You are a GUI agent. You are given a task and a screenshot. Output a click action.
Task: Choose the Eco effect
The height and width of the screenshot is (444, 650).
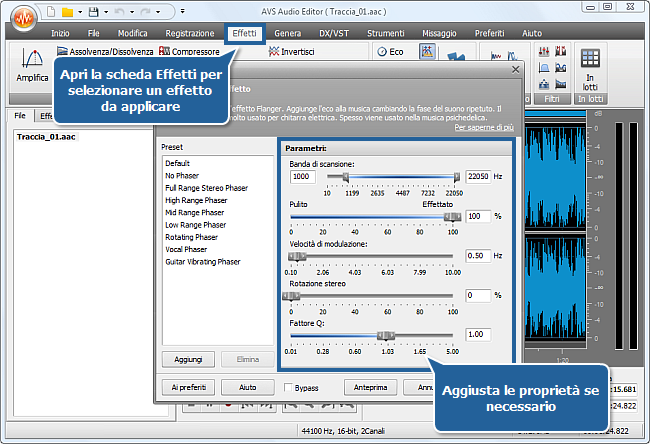[390, 51]
